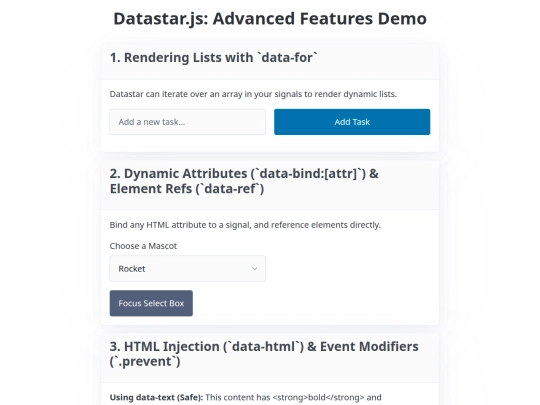Click the Add Task button
The height and width of the screenshot is (405, 540).
pyautogui.click(x=352, y=122)
